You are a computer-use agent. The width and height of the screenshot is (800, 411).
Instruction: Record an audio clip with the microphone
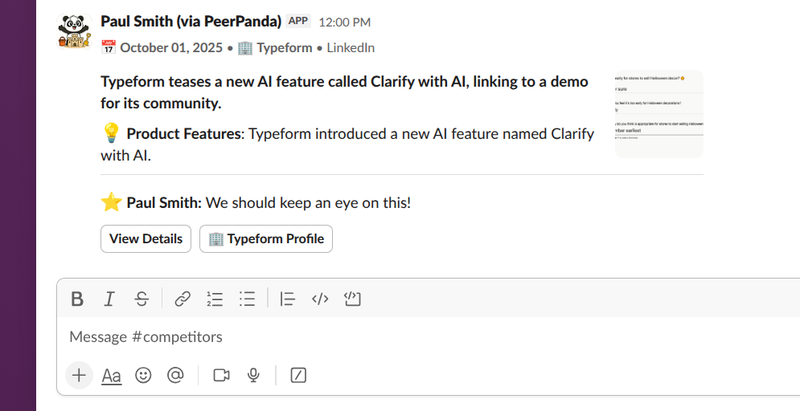click(x=254, y=375)
